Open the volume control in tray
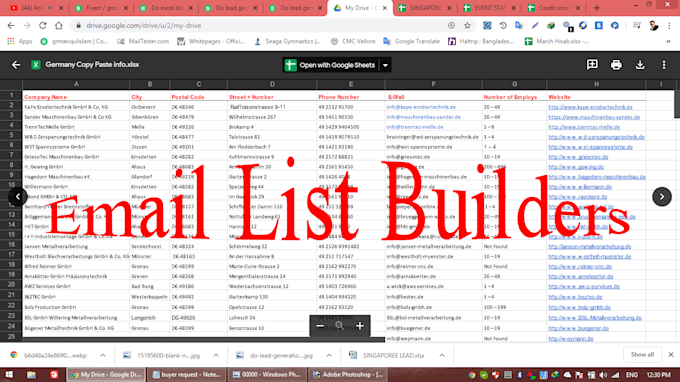This screenshot has height=382, width=680. tap(603, 375)
